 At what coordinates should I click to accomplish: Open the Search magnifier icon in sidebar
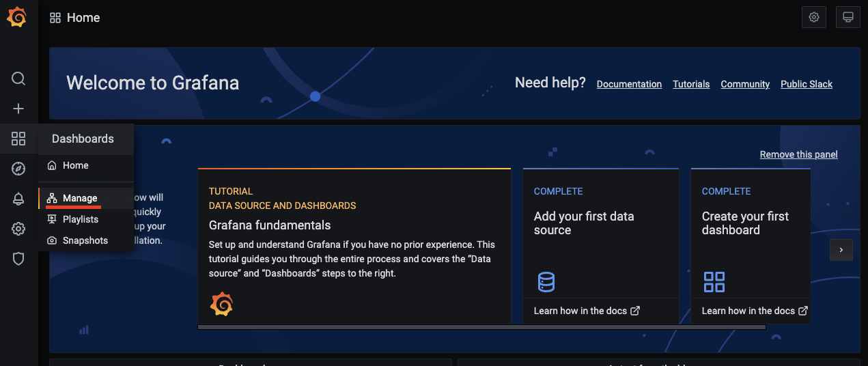pyautogui.click(x=18, y=79)
